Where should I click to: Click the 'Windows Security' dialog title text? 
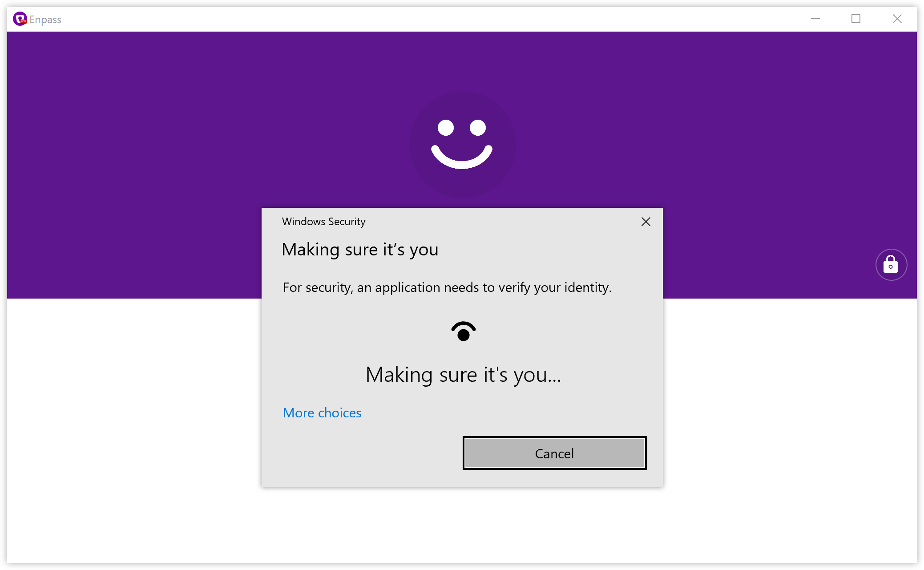pyautogui.click(x=323, y=222)
